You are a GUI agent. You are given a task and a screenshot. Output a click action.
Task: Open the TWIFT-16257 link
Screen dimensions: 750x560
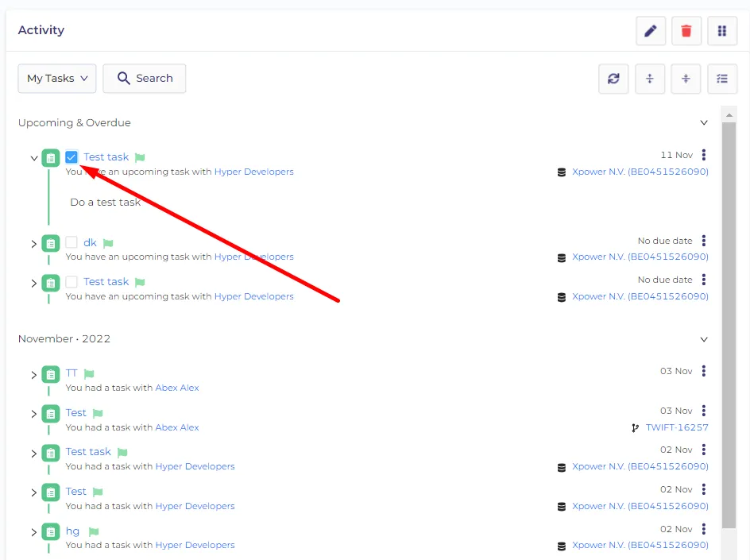(677, 427)
